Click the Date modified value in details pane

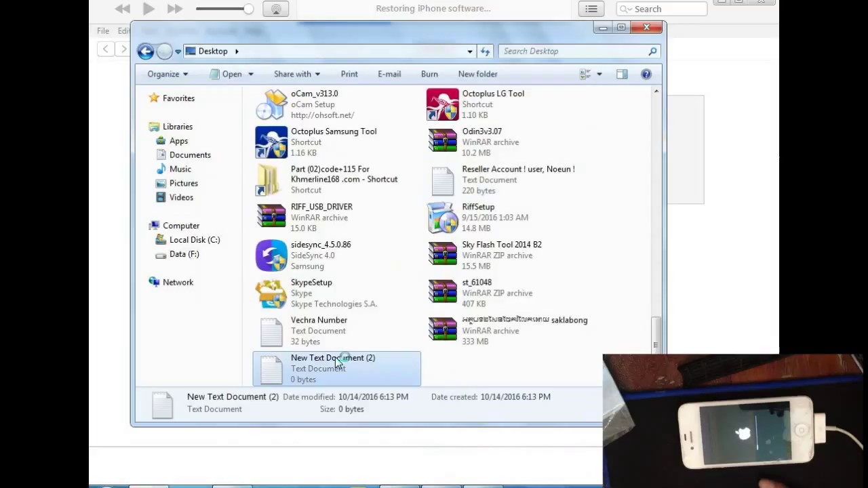tap(373, 397)
